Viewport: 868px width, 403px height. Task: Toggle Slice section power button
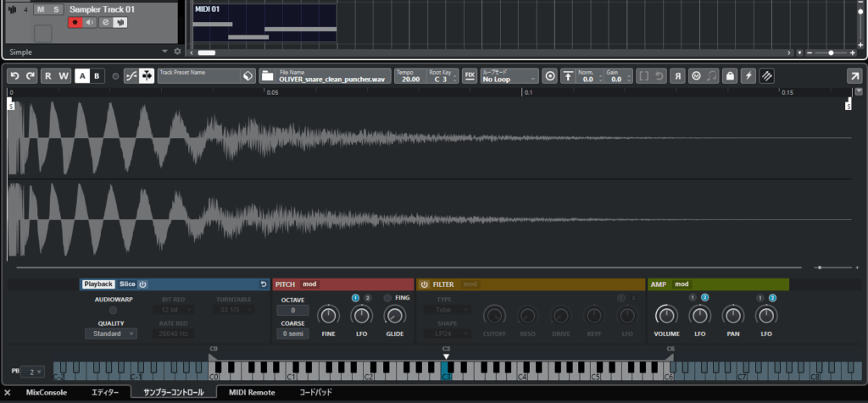coord(142,284)
